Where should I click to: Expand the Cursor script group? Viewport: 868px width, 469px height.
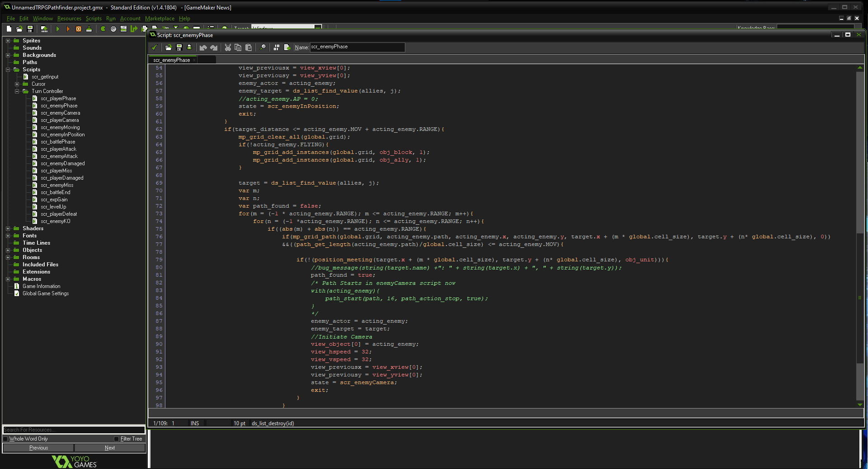[x=17, y=84]
